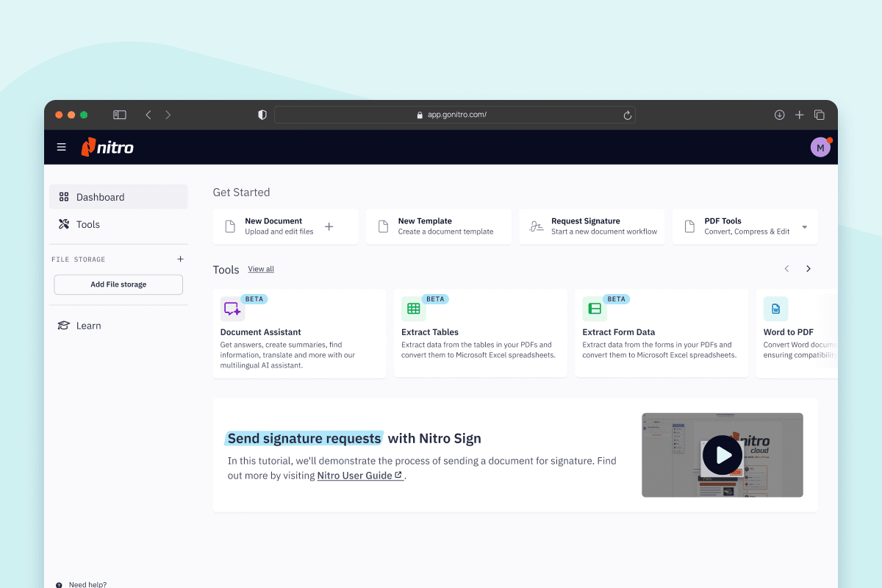Open the Extract Tables tool
This screenshot has width=882, height=588.
(x=412, y=308)
